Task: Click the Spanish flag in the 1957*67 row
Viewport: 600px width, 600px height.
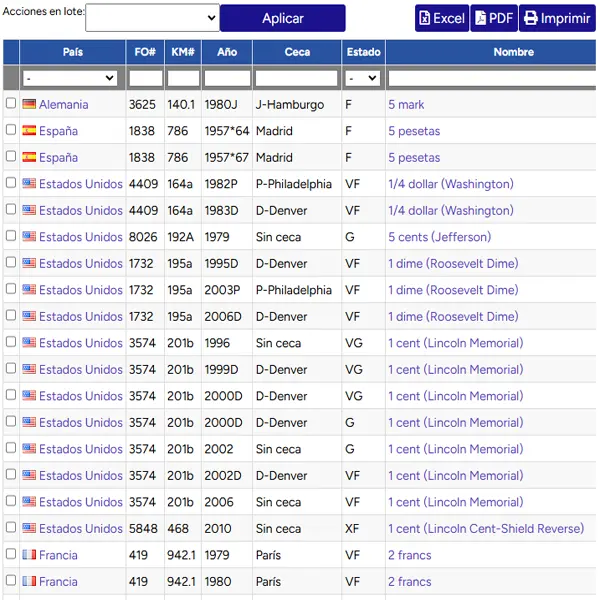Action: coord(29,157)
